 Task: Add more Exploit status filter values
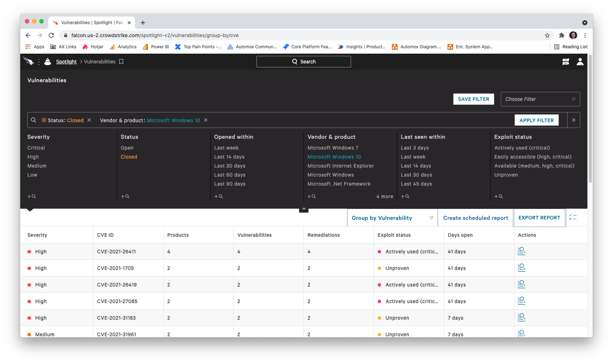(x=499, y=196)
